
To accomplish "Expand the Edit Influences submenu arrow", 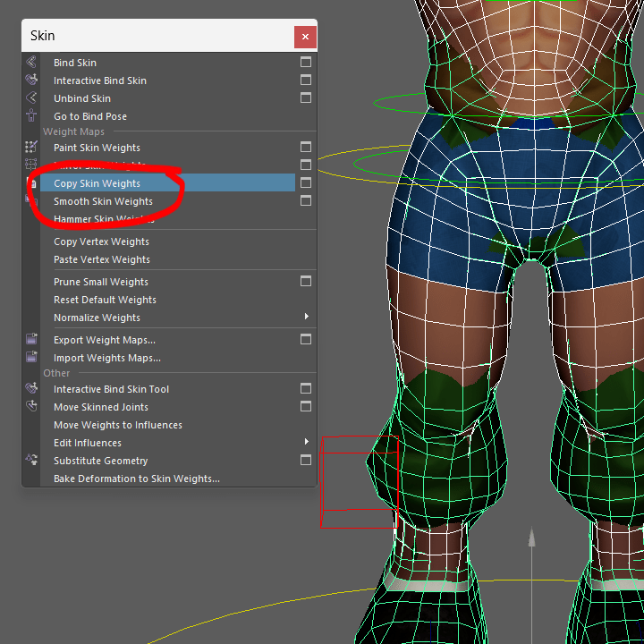I will [306, 443].
